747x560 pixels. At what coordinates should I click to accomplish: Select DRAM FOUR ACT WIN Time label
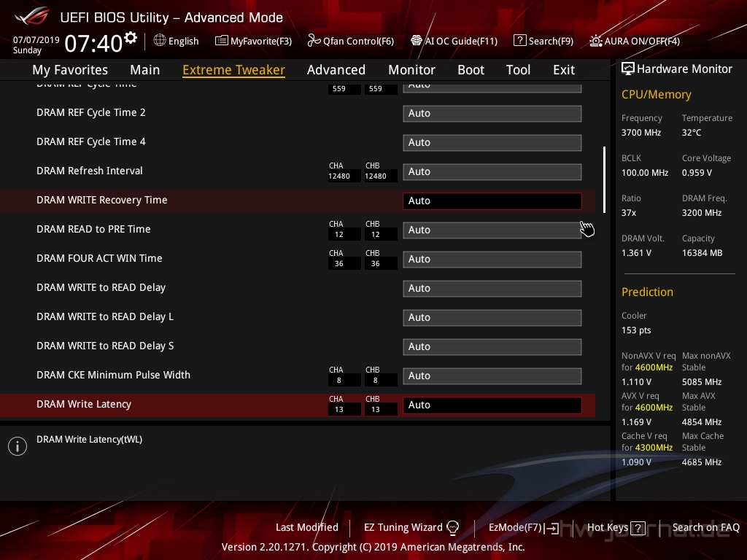pos(99,258)
